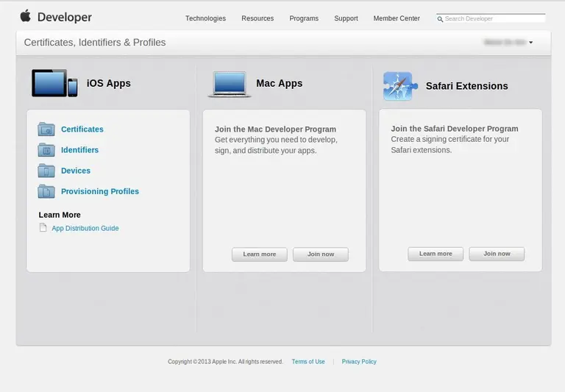
Task: Click Join now under Safari Developer Program
Action: coord(497,254)
